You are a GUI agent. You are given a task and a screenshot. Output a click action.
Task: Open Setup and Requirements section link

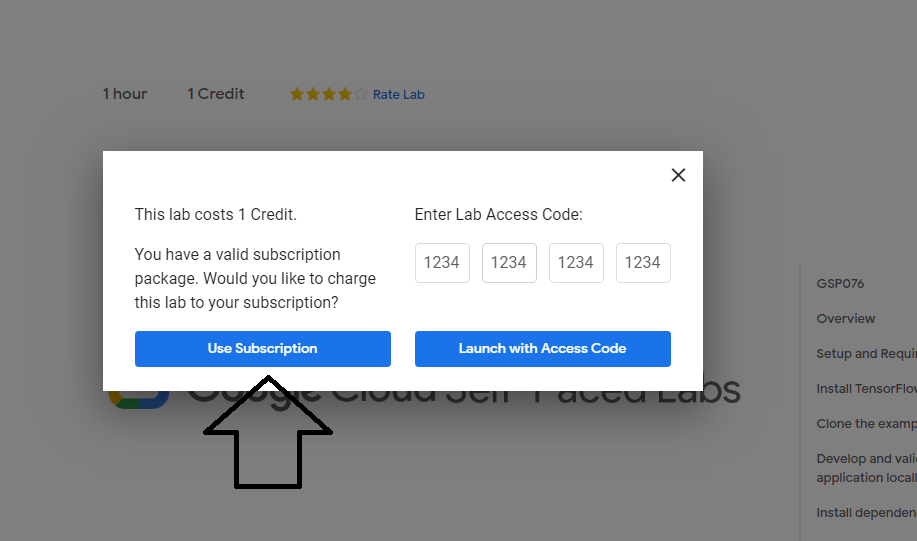[867, 354]
